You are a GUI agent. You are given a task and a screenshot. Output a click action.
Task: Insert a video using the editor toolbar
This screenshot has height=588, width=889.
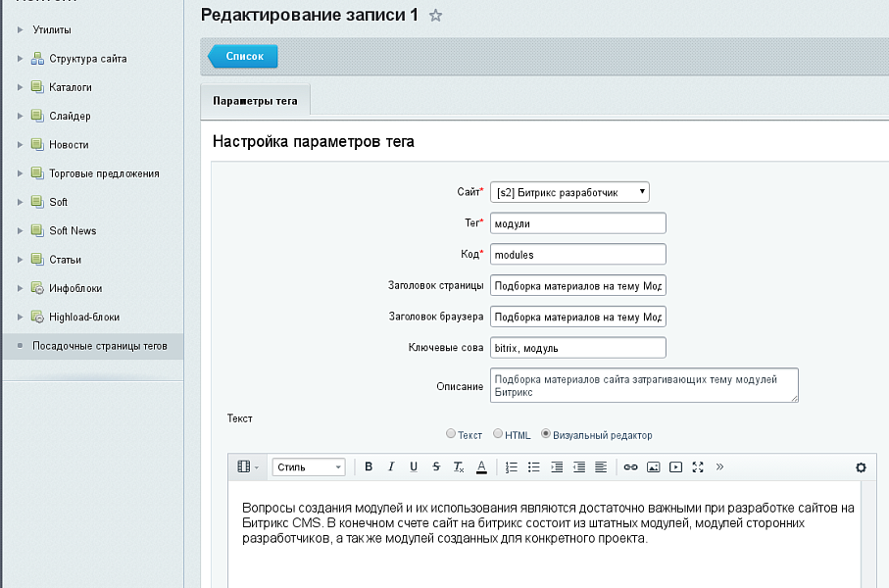[675, 467]
